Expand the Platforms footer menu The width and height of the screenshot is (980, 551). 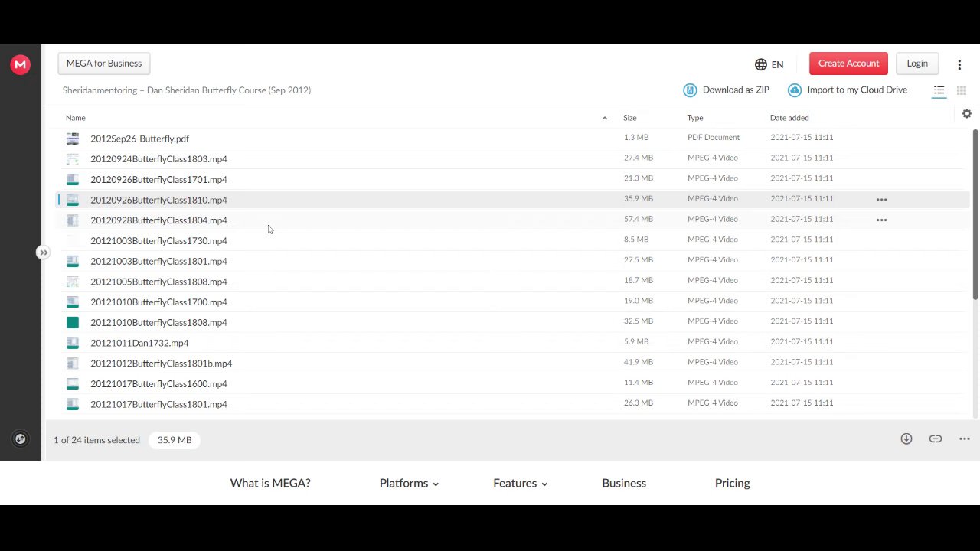pos(409,483)
